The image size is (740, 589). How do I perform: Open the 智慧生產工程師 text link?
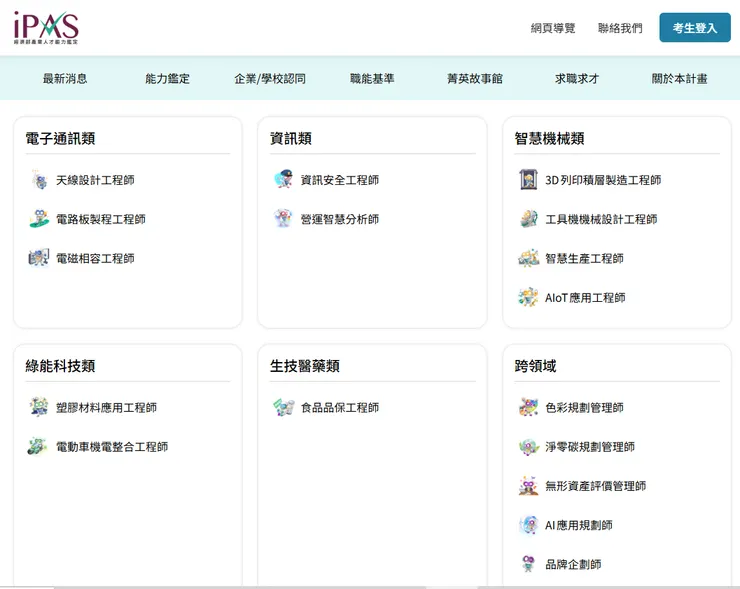(x=584, y=258)
